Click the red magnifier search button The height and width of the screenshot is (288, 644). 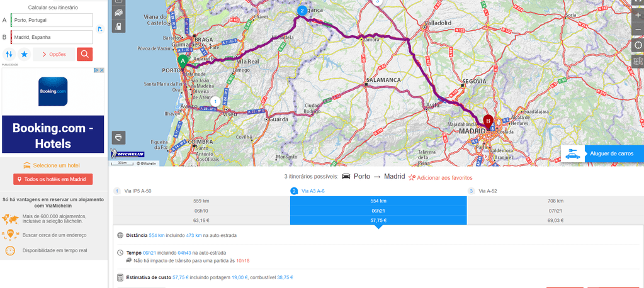[84, 54]
